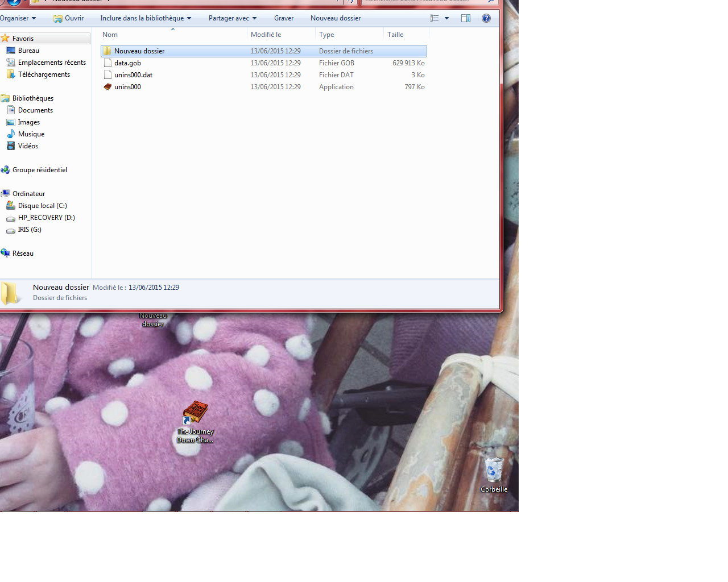Viewport: 728px width, 582px height.
Task: Select the unins000 application icon
Action: pyautogui.click(x=107, y=87)
